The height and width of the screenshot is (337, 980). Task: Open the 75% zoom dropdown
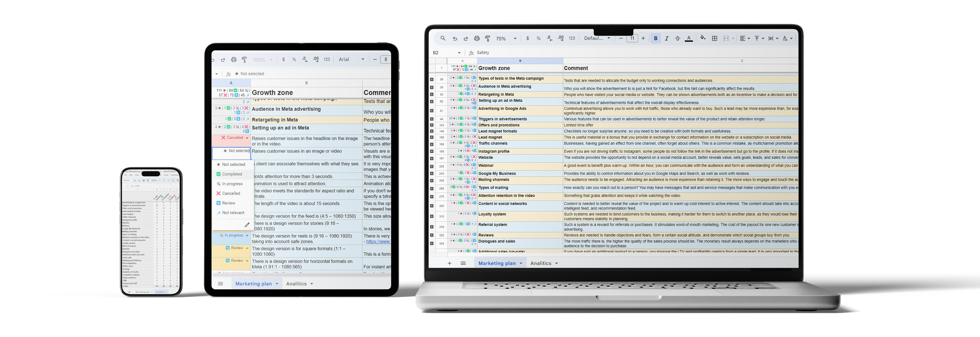coord(506,39)
